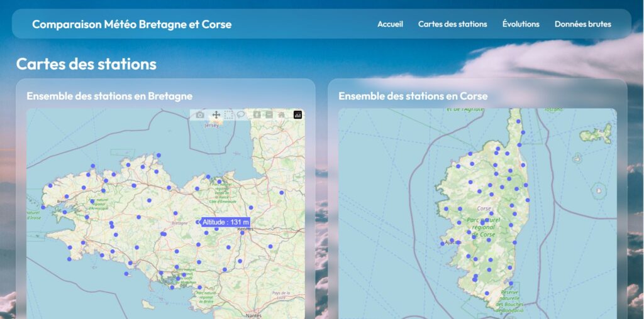This screenshot has height=319, width=644.
Task: Open the Cartes des stations page
Action: pyautogui.click(x=453, y=24)
